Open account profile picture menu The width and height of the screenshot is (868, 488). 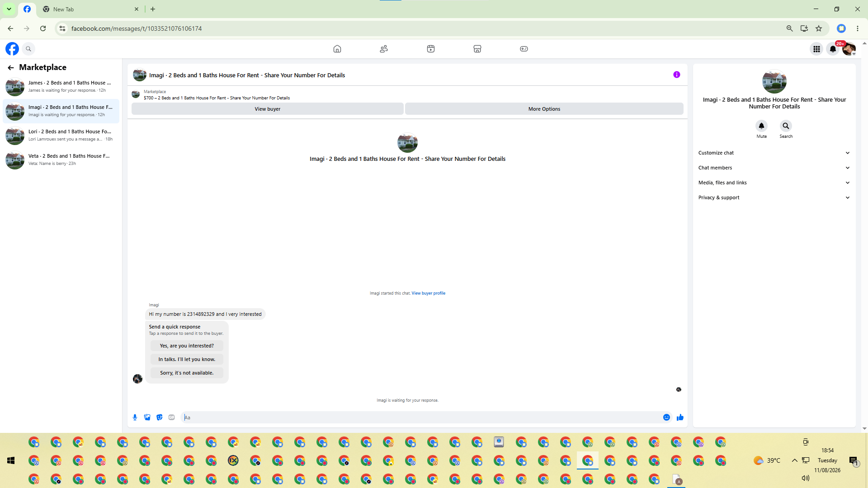point(849,49)
